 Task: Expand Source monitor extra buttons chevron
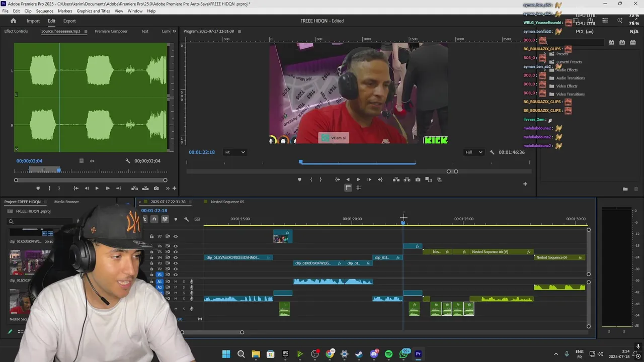168,188
